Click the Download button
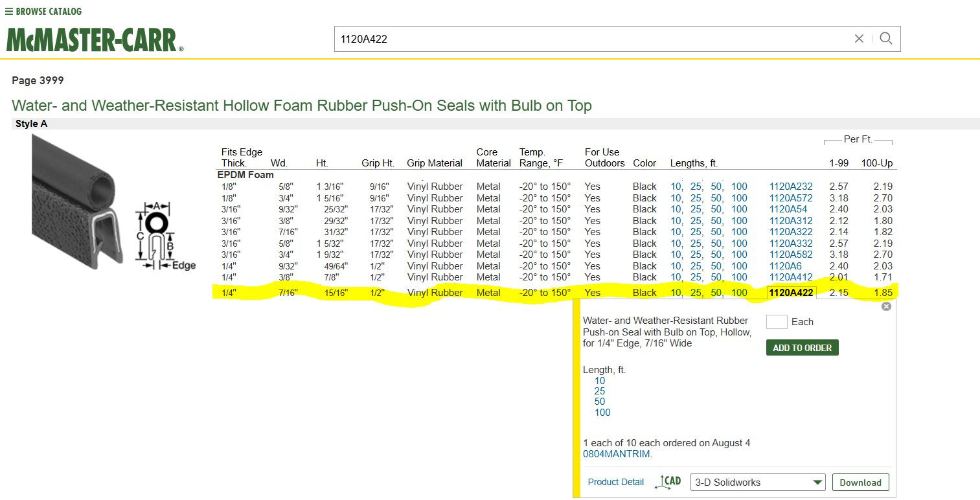The image size is (980, 500). [x=860, y=483]
